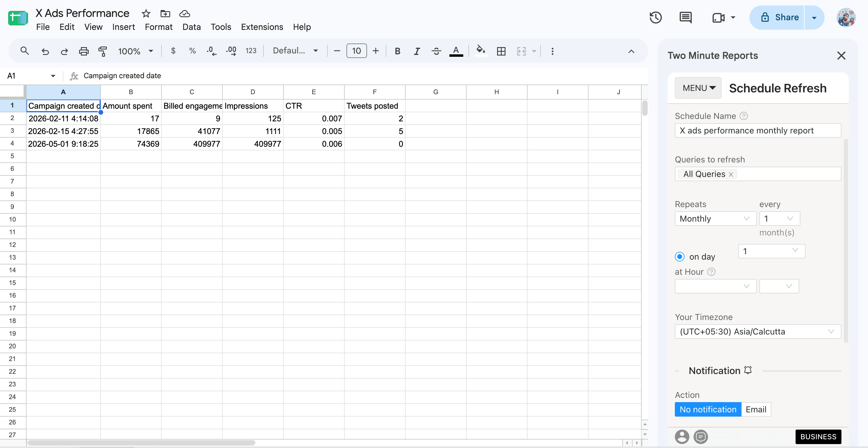
Task: Open the more toolbar options menu
Action: [552, 51]
